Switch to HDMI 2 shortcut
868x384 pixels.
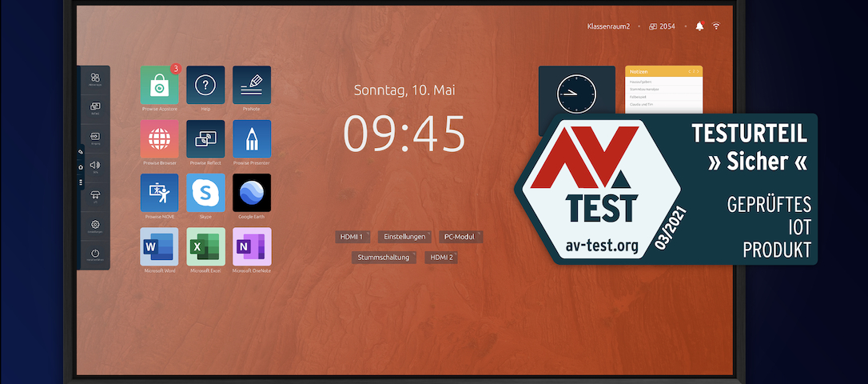click(440, 257)
